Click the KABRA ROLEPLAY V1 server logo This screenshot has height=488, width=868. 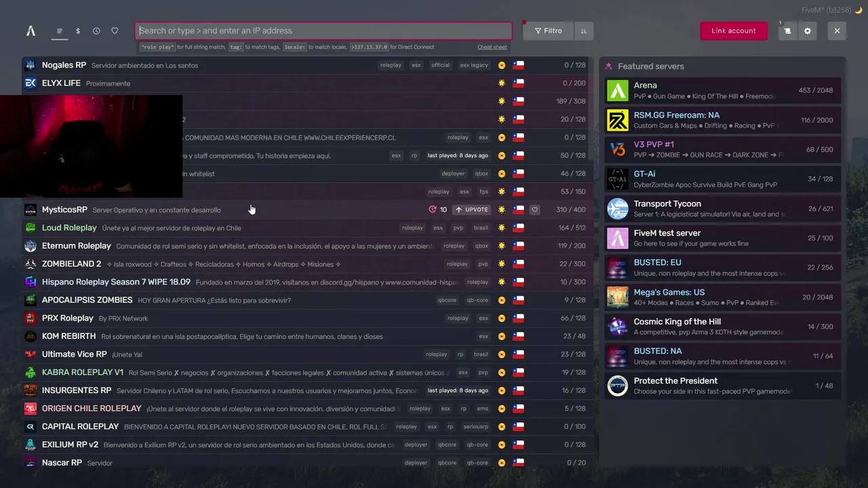point(31,372)
